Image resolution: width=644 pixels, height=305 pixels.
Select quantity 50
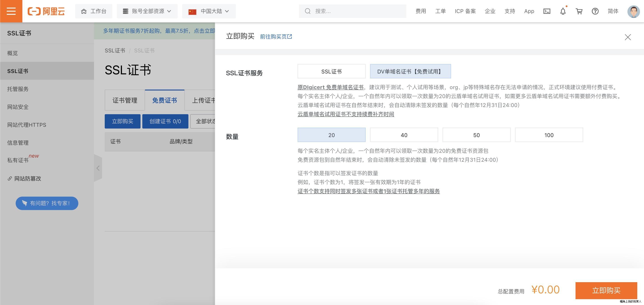[476, 135]
